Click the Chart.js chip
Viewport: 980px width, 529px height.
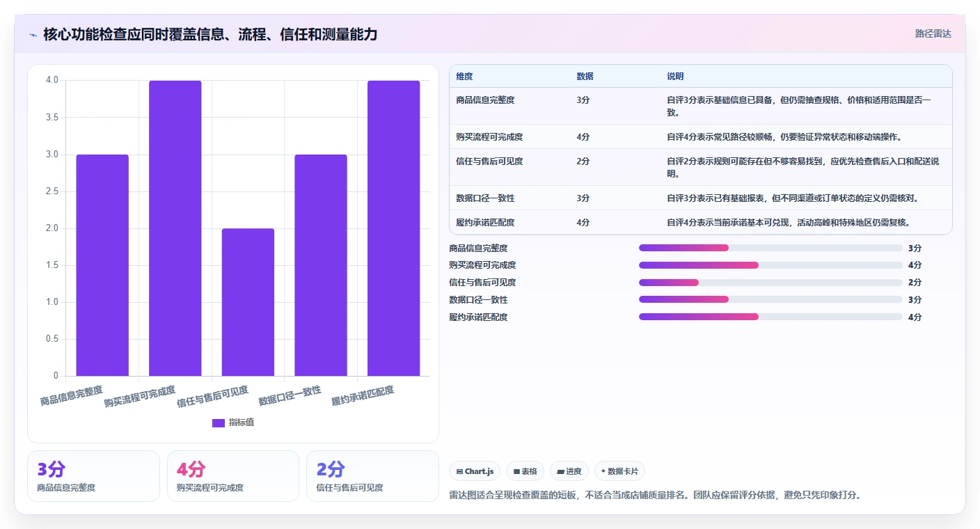point(475,471)
